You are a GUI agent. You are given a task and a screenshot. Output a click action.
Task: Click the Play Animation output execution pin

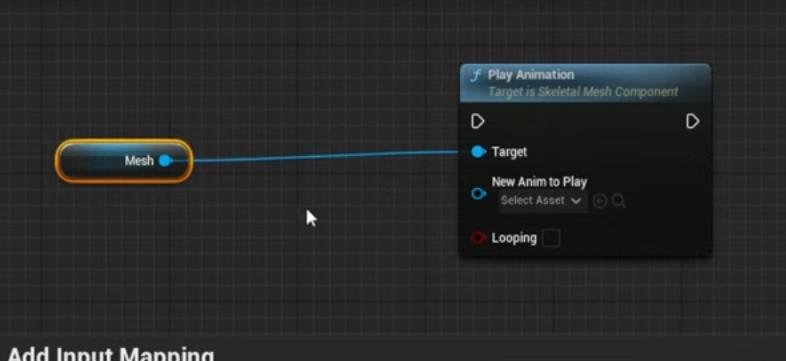692,121
